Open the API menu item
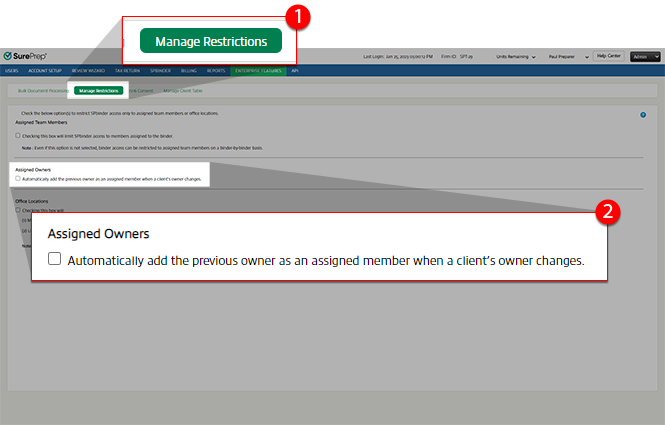This screenshot has height=425, width=665. pos(295,71)
